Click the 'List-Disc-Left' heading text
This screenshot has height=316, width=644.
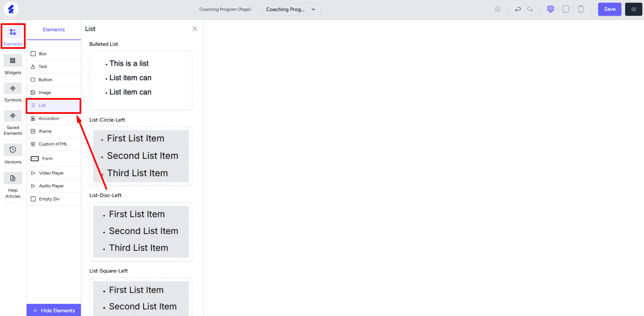pos(106,195)
